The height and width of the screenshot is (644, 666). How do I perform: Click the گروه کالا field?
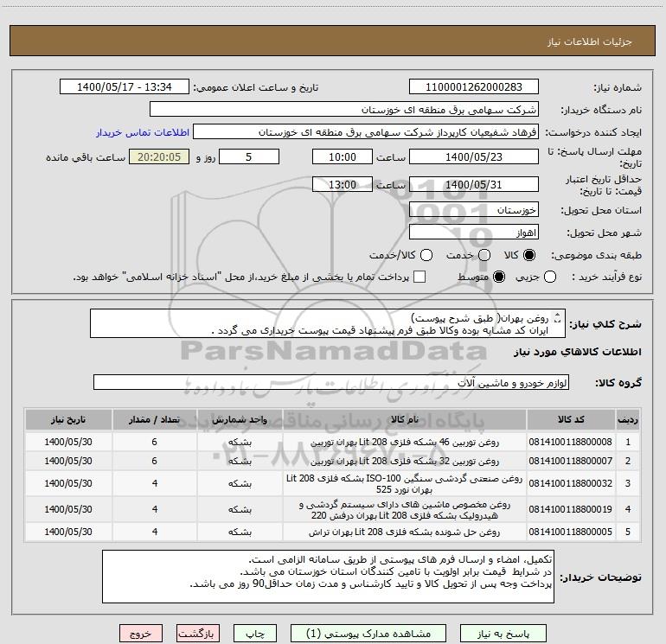331,382
